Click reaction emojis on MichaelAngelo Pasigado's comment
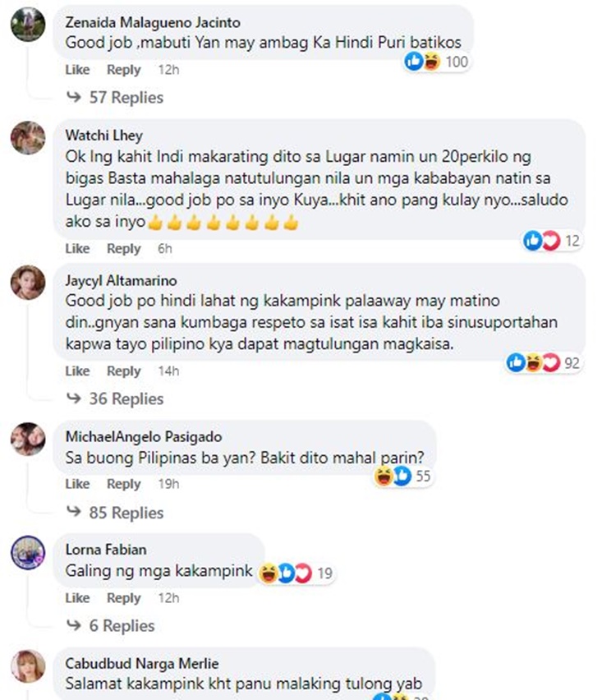616x700 pixels. [x=402, y=476]
